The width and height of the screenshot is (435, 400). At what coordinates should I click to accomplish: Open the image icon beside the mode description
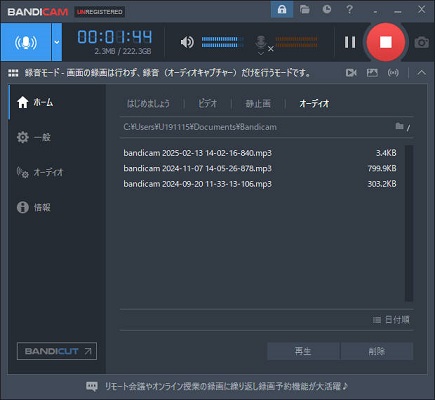click(x=372, y=73)
